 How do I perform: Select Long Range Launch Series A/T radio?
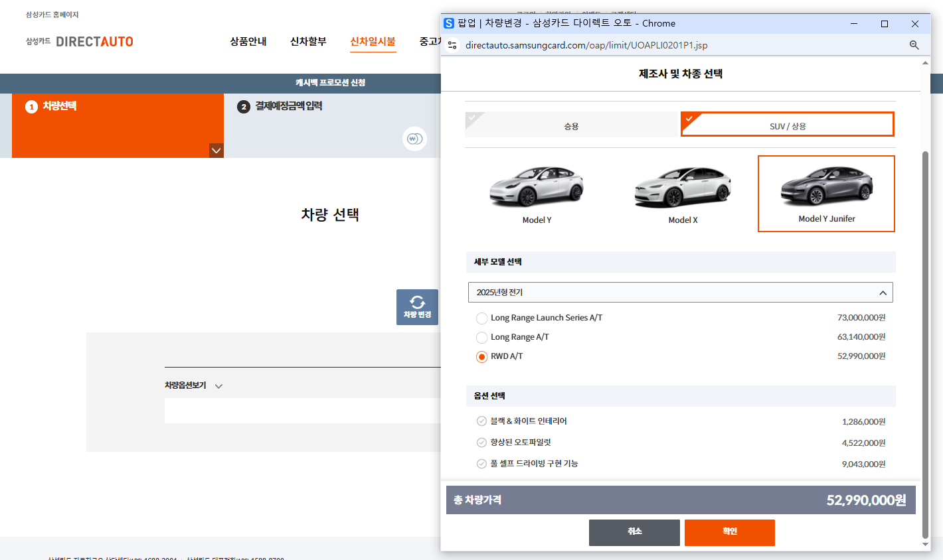[x=481, y=318]
